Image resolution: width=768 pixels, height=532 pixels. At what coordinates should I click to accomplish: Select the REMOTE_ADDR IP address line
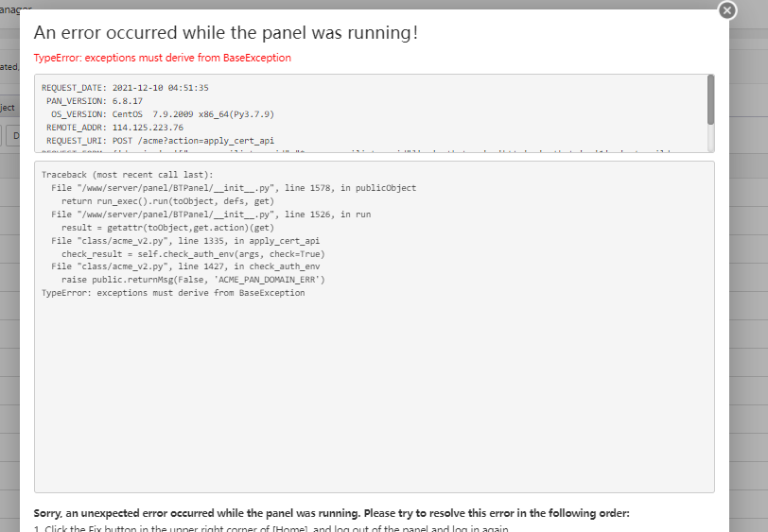(114, 128)
